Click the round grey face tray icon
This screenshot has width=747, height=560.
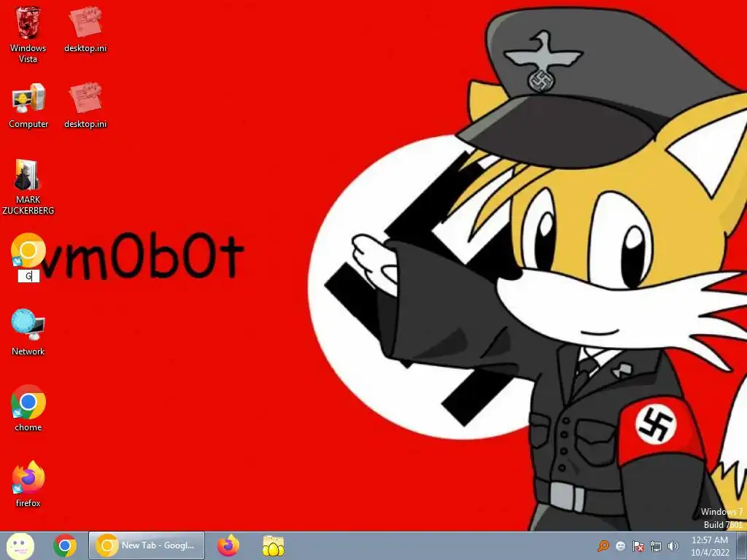click(621, 546)
